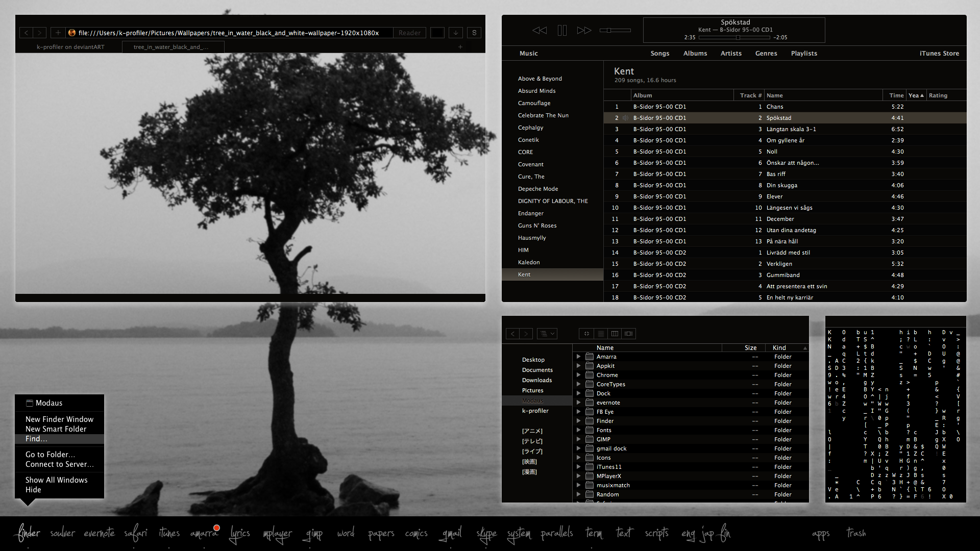The width and height of the screenshot is (980, 551).
Task: Select the iTunes11 folder icon
Action: pos(590,467)
